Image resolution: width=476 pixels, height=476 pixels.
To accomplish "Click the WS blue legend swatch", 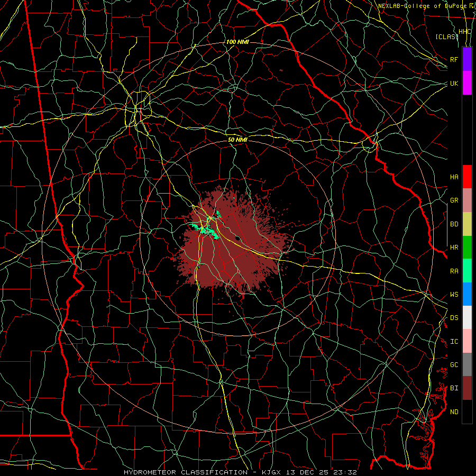I will coord(467,294).
